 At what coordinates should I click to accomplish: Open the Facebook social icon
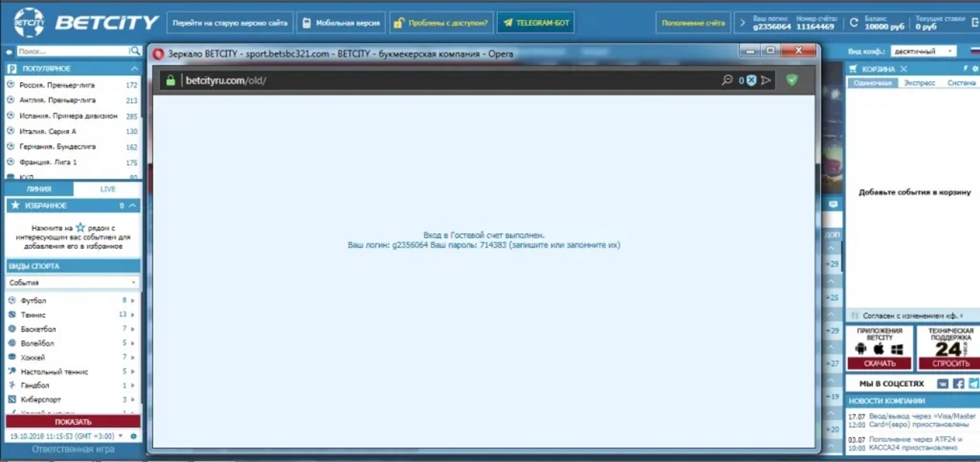959,384
